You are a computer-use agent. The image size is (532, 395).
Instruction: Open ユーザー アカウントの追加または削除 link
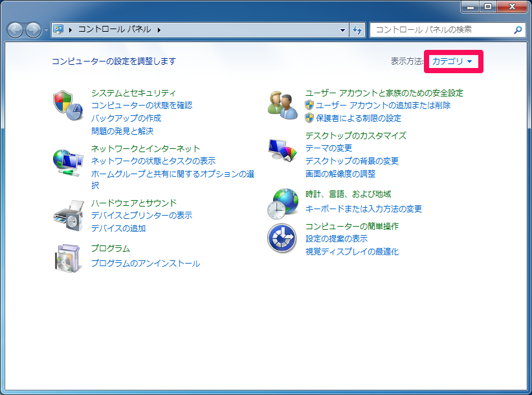coord(382,105)
